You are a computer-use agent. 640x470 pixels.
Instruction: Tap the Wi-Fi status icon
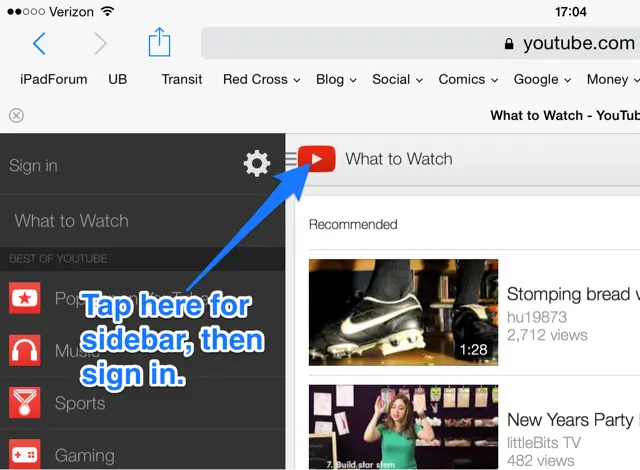pyautogui.click(x=107, y=11)
